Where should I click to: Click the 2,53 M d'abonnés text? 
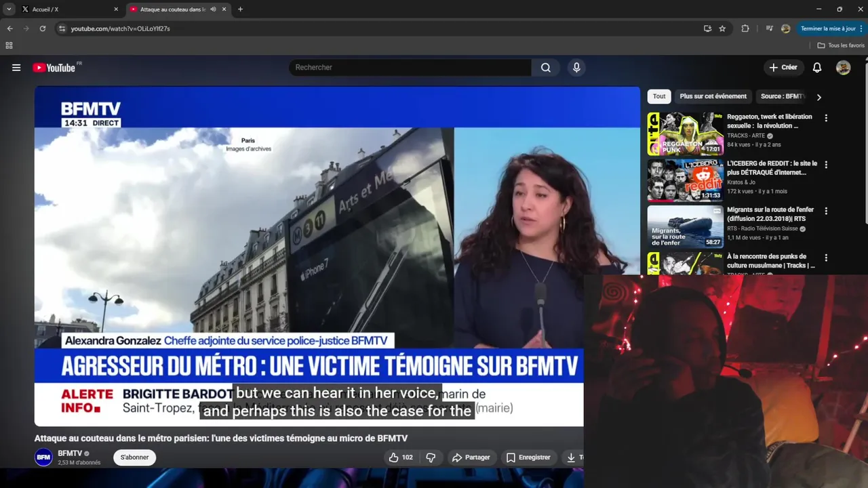pos(79,463)
